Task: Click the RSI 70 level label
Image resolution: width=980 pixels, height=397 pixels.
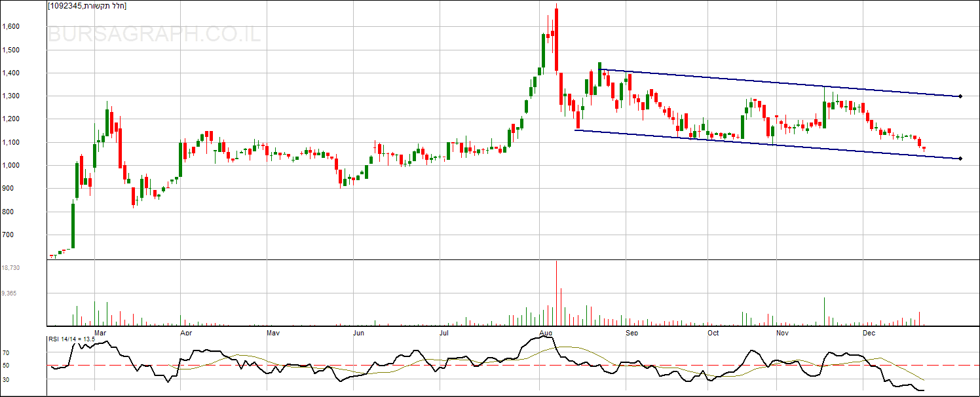Action: [x=6, y=352]
